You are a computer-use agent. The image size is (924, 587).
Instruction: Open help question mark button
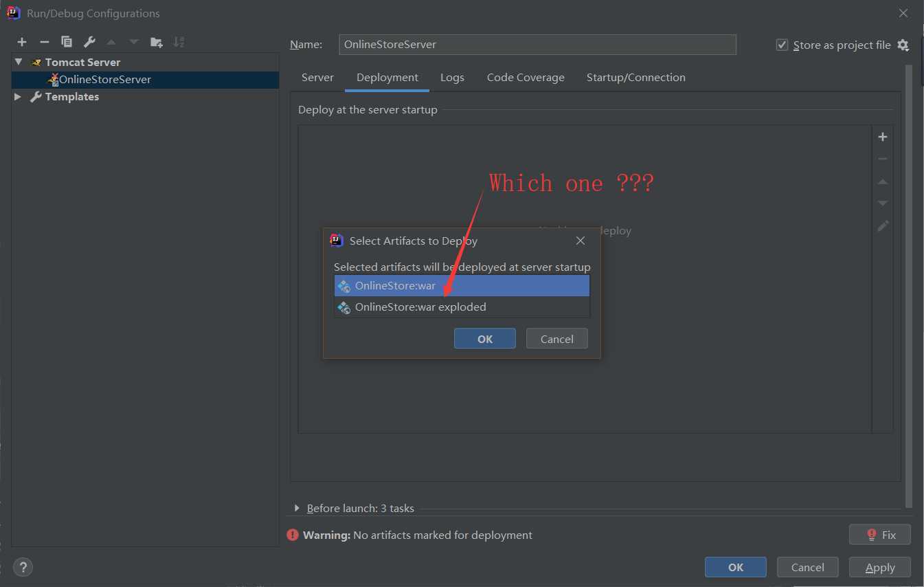click(23, 567)
